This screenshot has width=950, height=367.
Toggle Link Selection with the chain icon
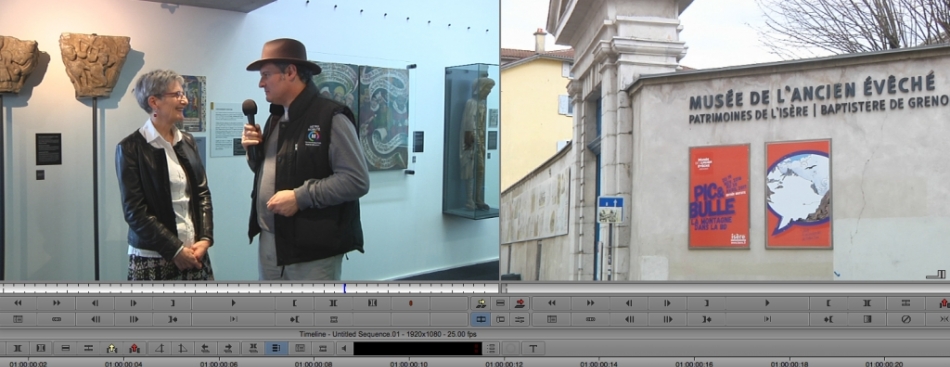(x=56, y=319)
